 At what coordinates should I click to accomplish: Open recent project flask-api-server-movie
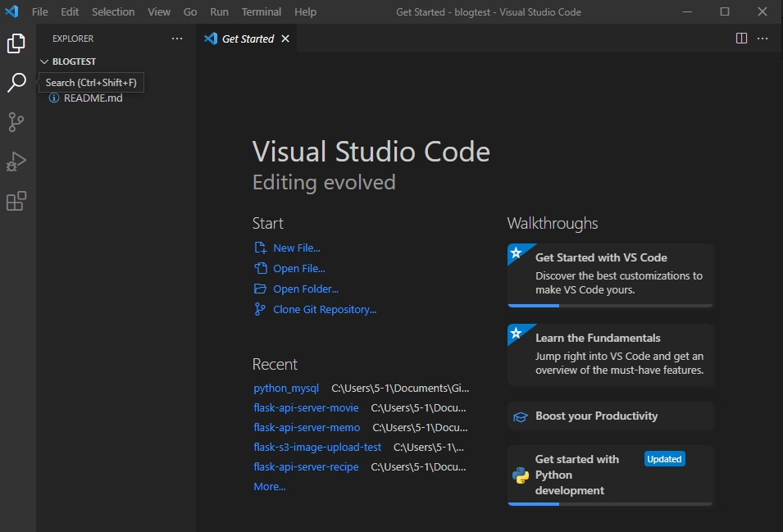tap(306, 407)
